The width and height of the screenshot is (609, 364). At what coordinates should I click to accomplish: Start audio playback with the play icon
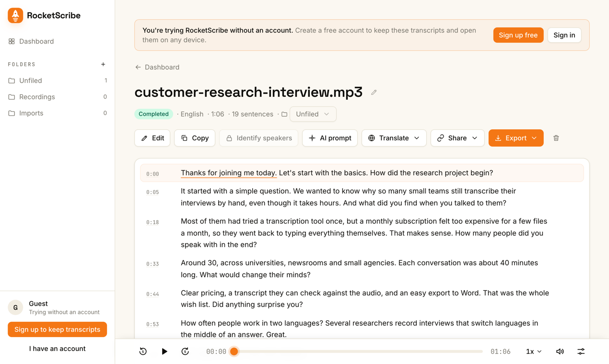tap(164, 352)
